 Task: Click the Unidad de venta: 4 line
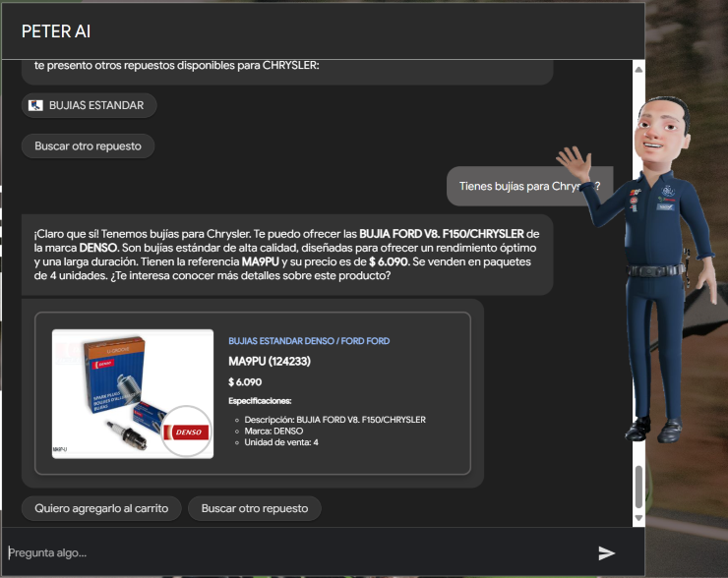(281, 442)
